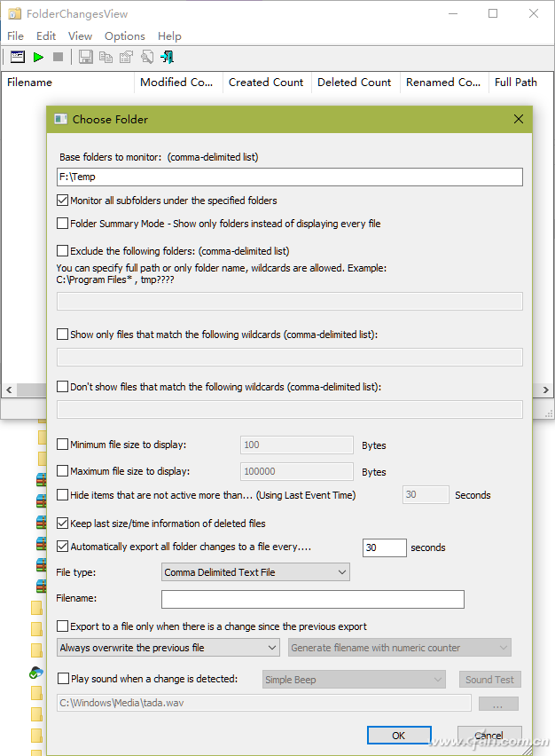Open Always overwrite the previous file dropdown

[168, 648]
